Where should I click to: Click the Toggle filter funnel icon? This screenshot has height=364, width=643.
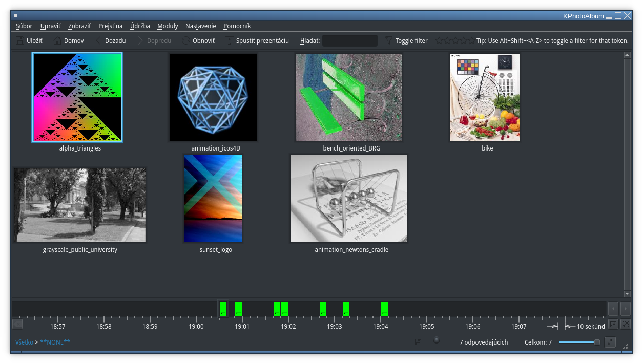pos(389,40)
